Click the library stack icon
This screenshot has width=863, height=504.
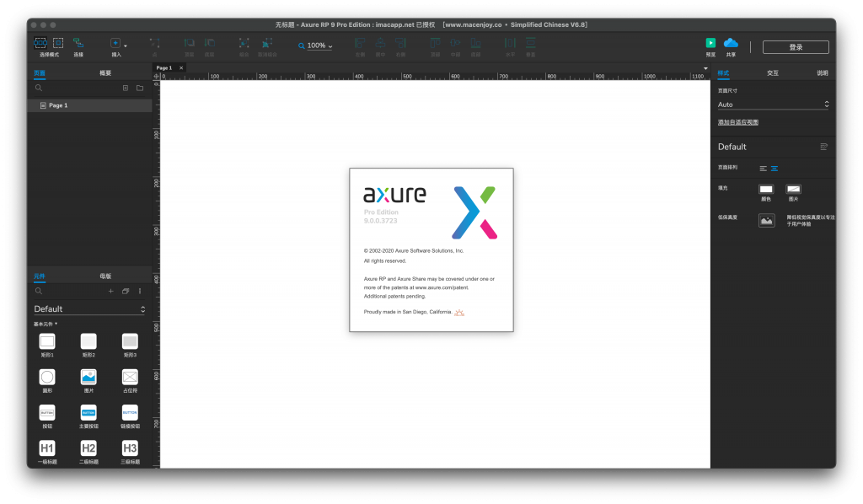pos(126,291)
